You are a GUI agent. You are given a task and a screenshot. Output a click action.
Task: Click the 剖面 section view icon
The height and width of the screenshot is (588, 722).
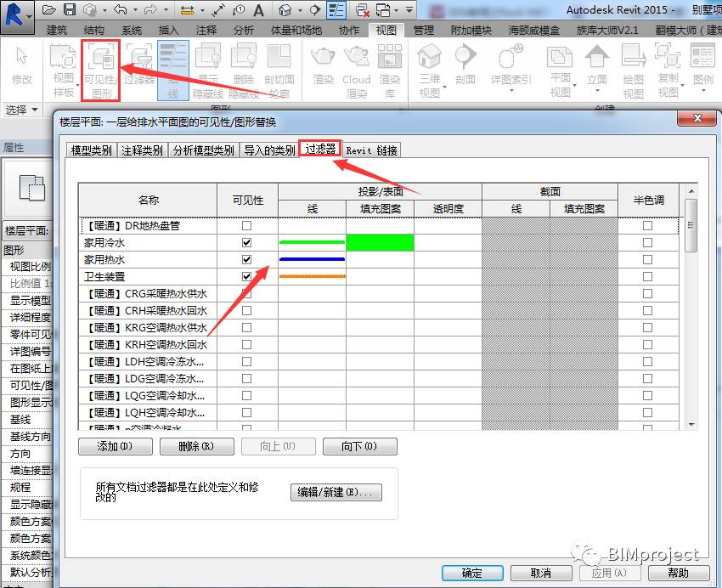465,65
